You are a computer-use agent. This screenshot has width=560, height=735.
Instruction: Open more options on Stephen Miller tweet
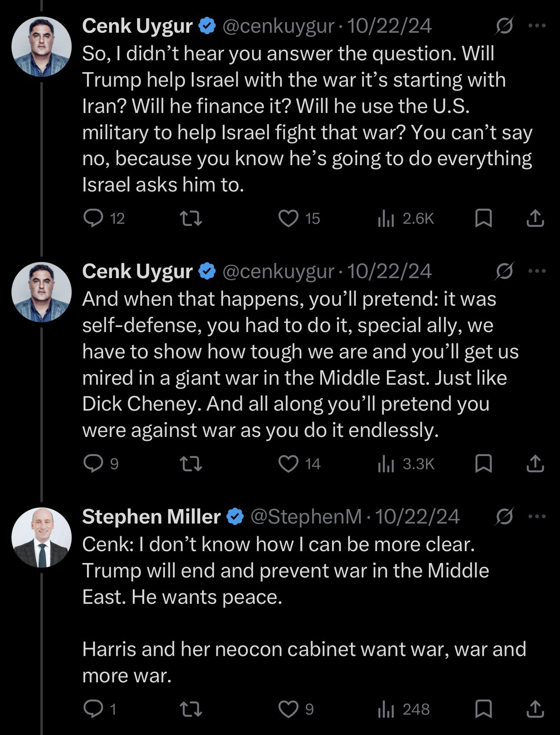click(537, 517)
